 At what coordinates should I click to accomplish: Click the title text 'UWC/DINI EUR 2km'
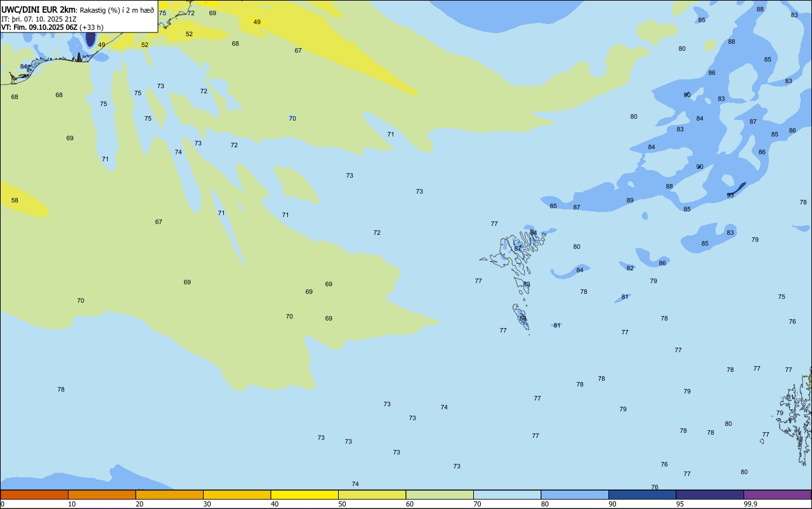click(38, 10)
